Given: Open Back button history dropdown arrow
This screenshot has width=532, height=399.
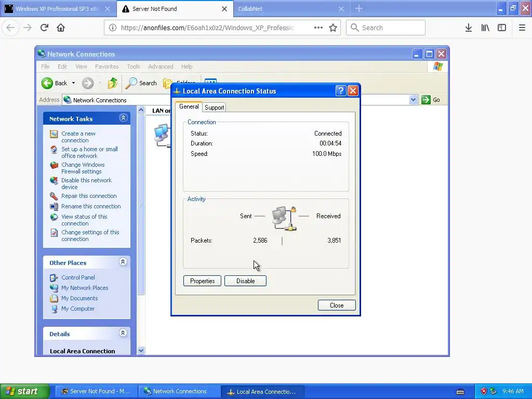Looking at the screenshot, I should point(73,83).
